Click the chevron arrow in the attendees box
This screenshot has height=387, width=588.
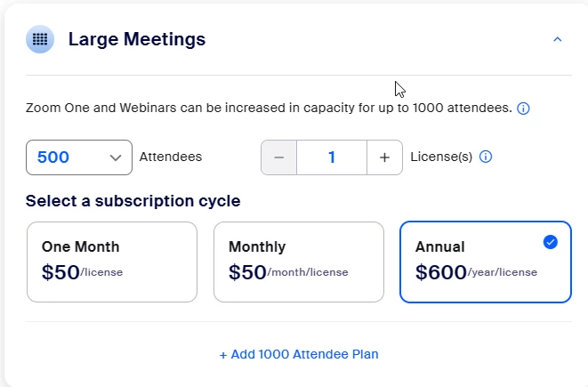[x=116, y=157]
